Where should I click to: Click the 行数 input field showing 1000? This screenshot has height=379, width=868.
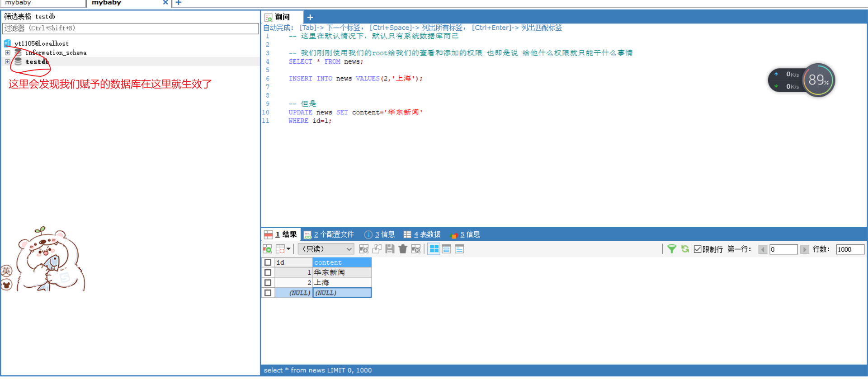pyautogui.click(x=850, y=250)
